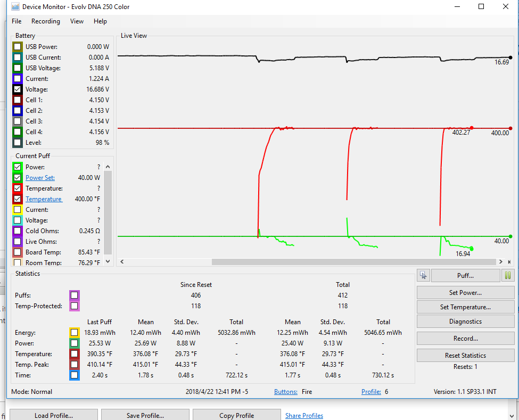Open the Puff... dialog

coord(465,276)
